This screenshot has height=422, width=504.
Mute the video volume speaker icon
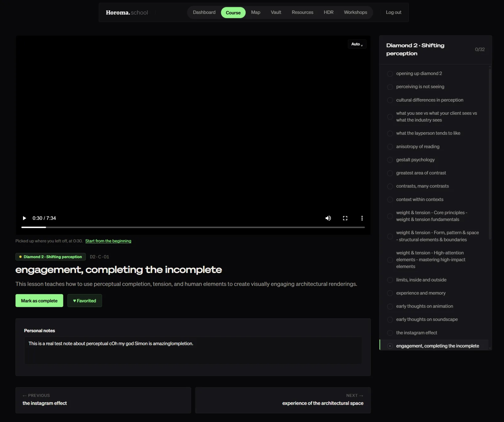[328, 218]
